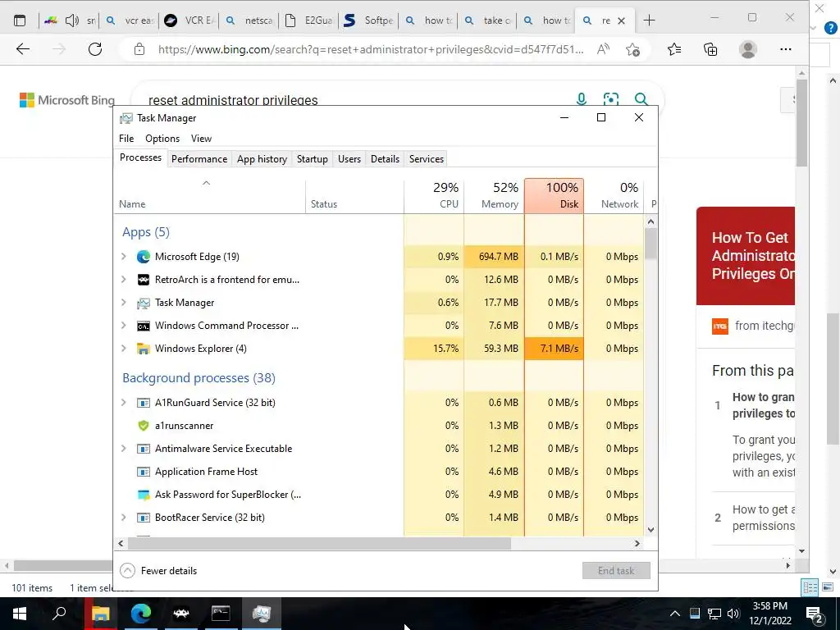Click the Microsoft Edge process icon

(x=143, y=257)
